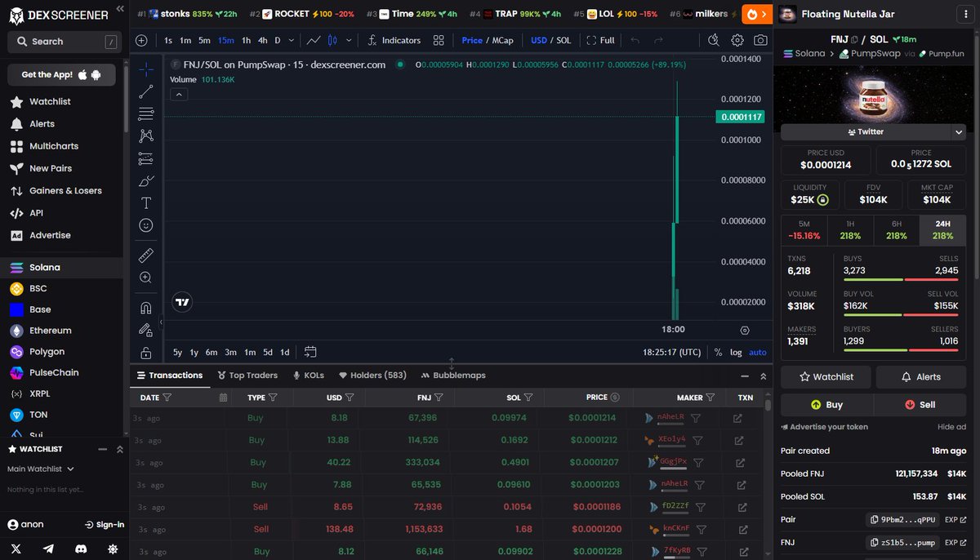
Task: Open the go-to-date calendar icon
Action: click(x=310, y=352)
